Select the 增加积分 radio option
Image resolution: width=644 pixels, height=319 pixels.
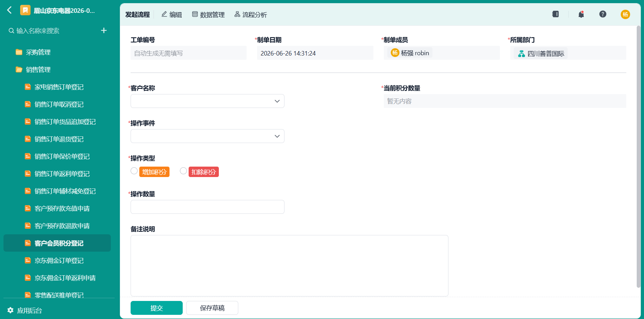click(134, 171)
